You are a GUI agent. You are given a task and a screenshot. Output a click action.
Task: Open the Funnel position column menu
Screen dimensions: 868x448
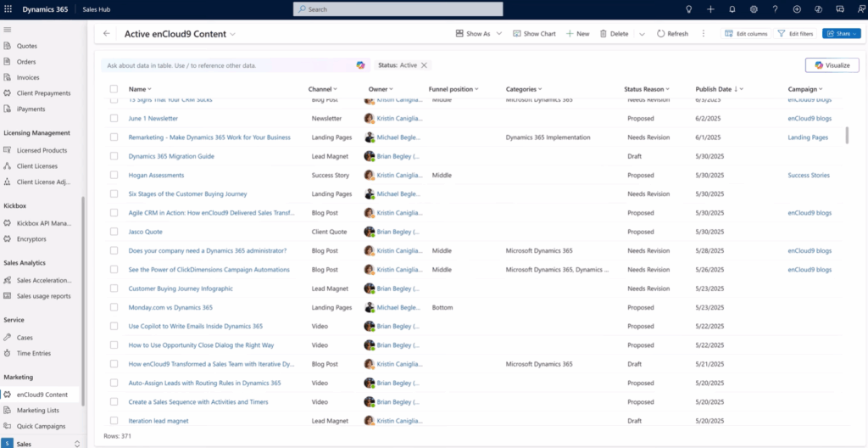[453, 89]
